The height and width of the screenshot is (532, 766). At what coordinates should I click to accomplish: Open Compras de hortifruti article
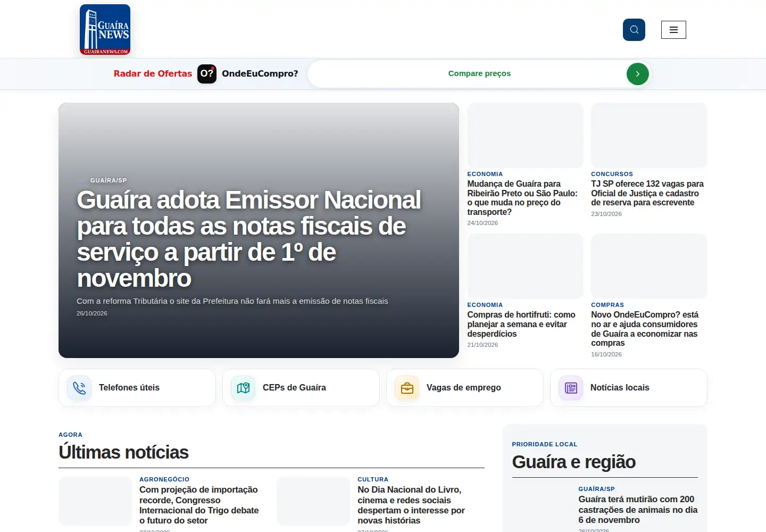pos(521,324)
